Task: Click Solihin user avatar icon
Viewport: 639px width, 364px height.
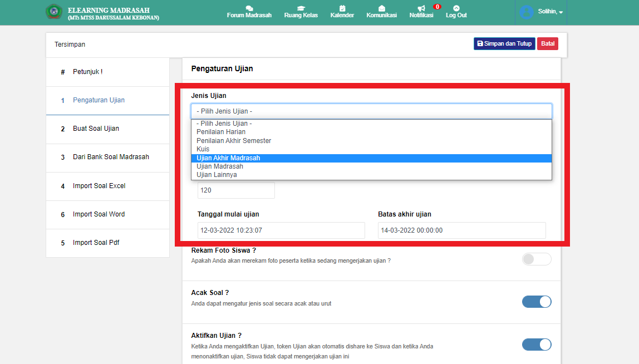Action: point(527,12)
